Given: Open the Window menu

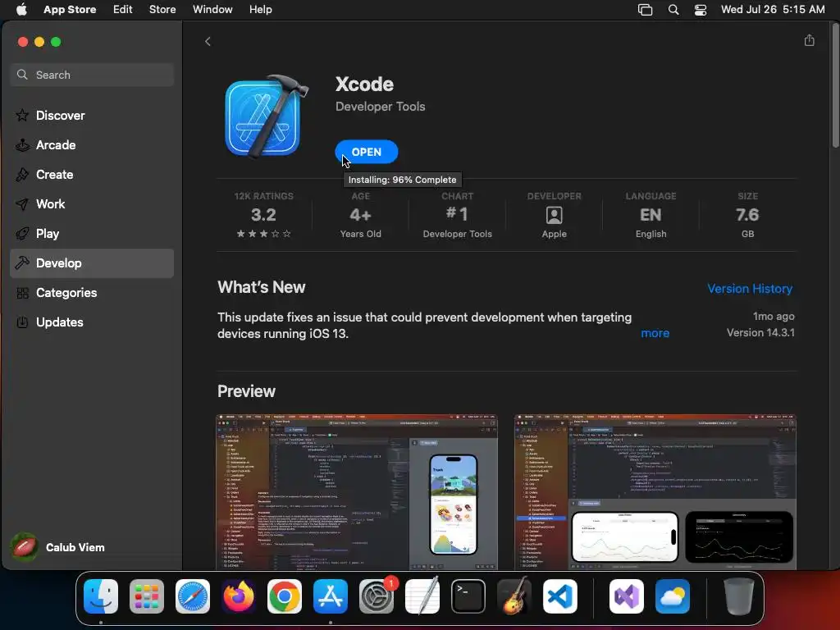Looking at the screenshot, I should (x=212, y=10).
